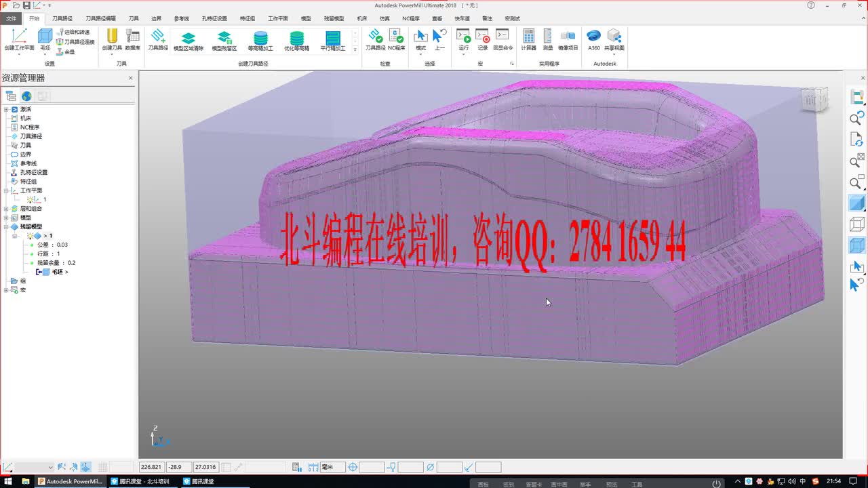Close the 资源管理器 panel
The image size is (868, 488).
tap(131, 78)
